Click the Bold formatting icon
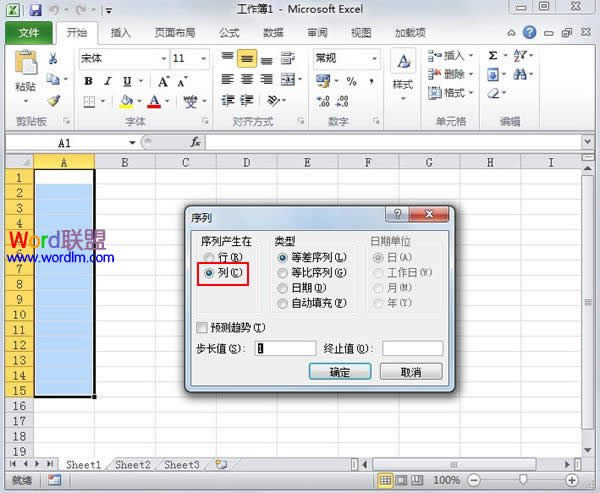 (89, 81)
